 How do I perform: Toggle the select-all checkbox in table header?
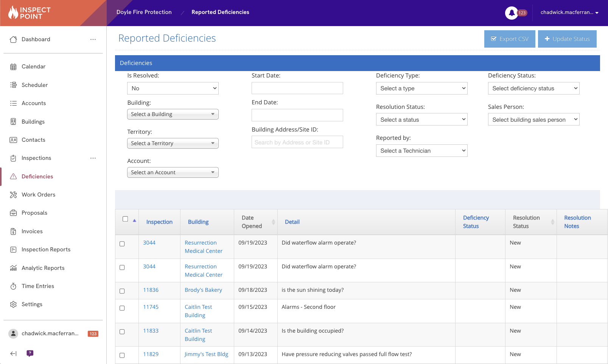click(x=125, y=219)
